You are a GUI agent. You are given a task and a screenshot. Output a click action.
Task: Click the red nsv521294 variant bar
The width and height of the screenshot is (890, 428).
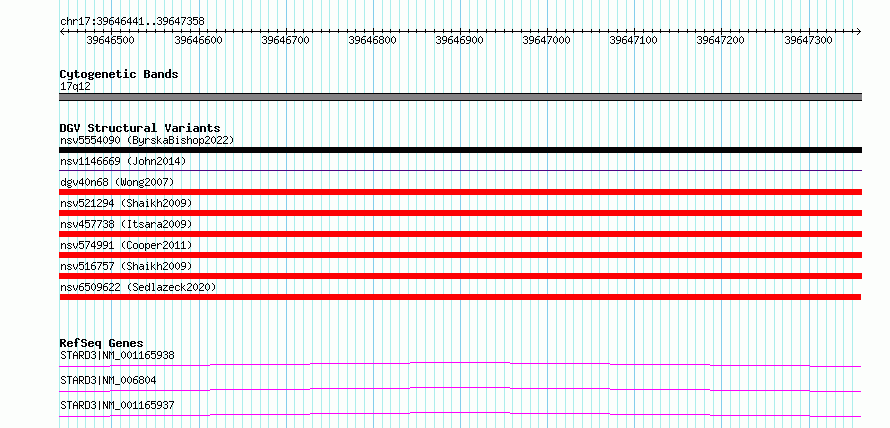pos(460,213)
